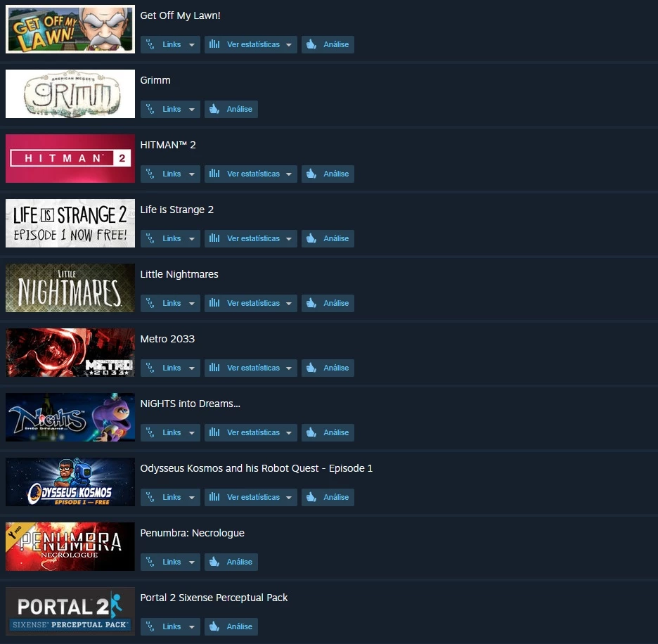Select the Portal 2 Sixense Perceptual Pack thumbnail

pos(70,611)
